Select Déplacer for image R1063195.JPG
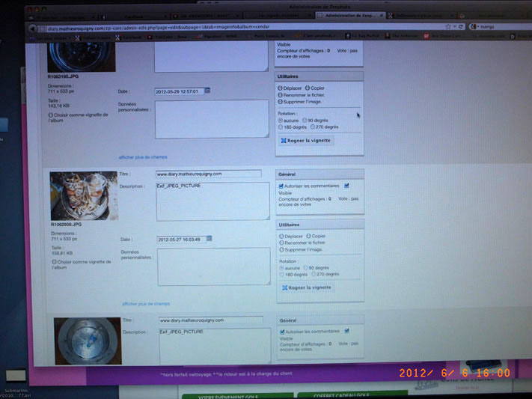This screenshot has height=399, width=532. [x=281, y=88]
